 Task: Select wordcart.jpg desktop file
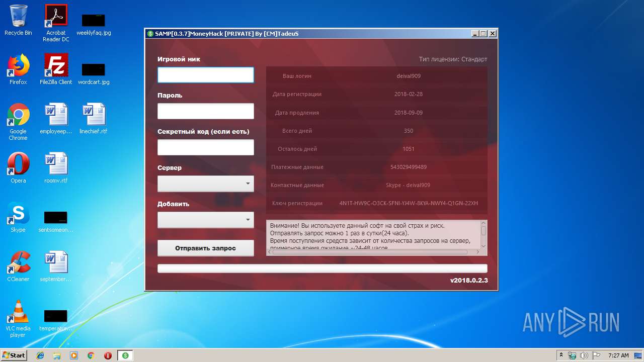pos(94,73)
